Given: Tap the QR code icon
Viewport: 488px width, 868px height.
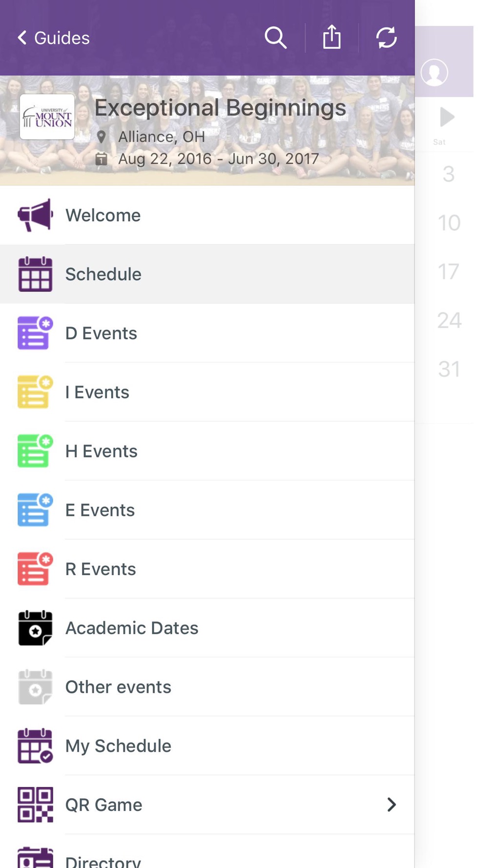Looking at the screenshot, I should point(35,805).
